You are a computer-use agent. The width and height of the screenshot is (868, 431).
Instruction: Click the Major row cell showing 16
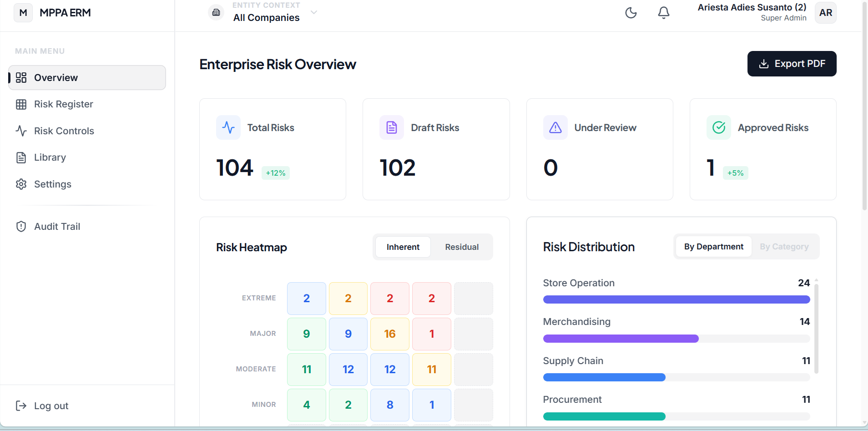coord(390,334)
